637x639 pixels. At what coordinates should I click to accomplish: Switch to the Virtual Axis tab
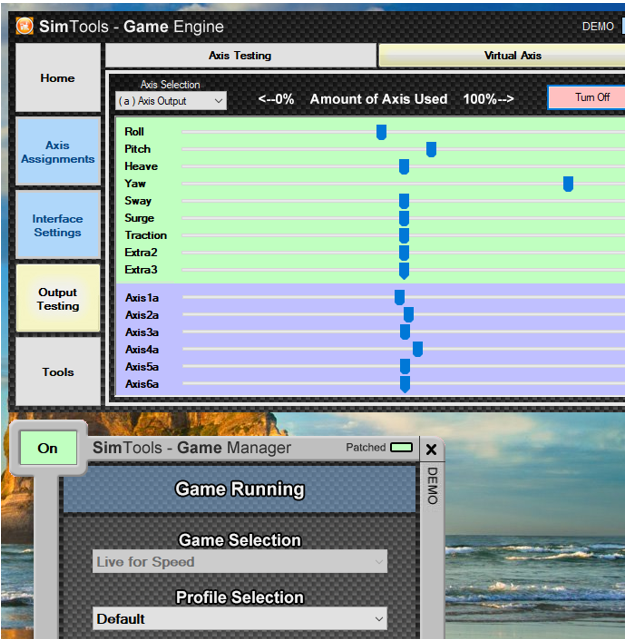coord(502,55)
